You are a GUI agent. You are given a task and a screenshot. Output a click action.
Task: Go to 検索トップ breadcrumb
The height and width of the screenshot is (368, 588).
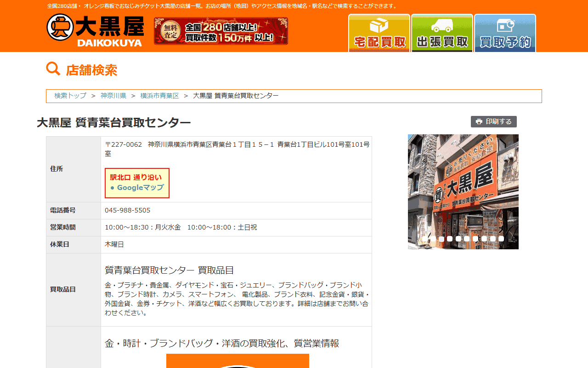(x=70, y=96)
